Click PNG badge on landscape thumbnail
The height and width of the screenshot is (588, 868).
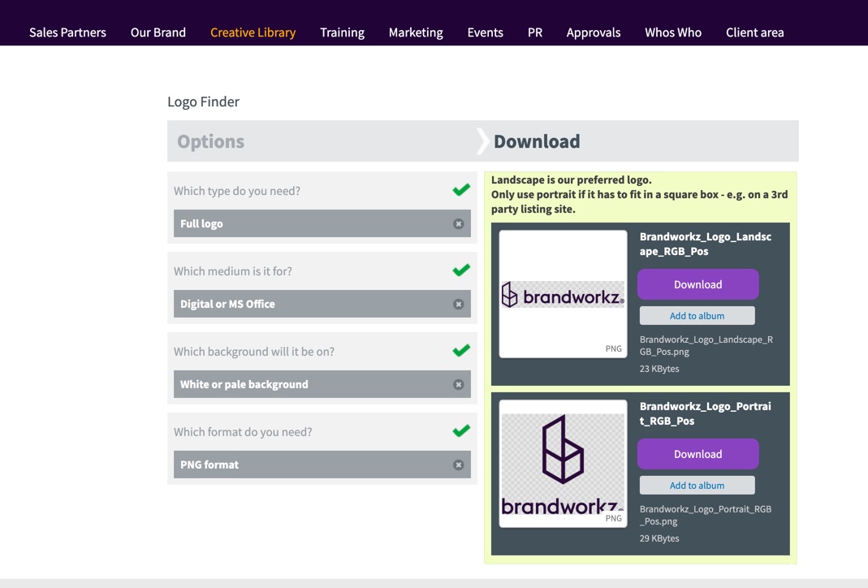(x=613, y=348)
